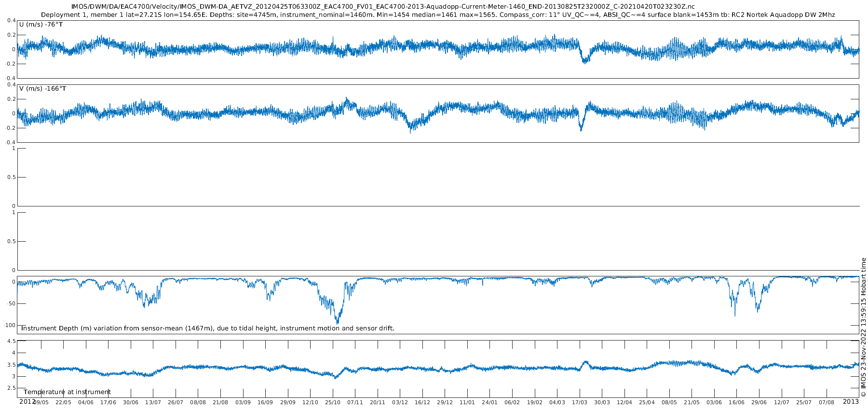Click the '13/07' date tick label
Screen dimensions: 868x410
pyautogui.click(x=153, y=402)
